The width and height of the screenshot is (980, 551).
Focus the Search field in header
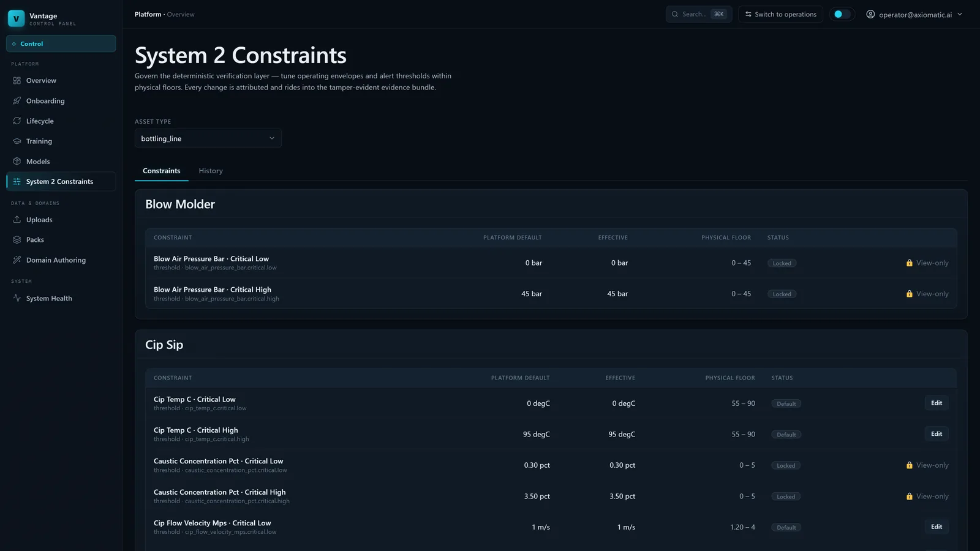coord(699,14)
